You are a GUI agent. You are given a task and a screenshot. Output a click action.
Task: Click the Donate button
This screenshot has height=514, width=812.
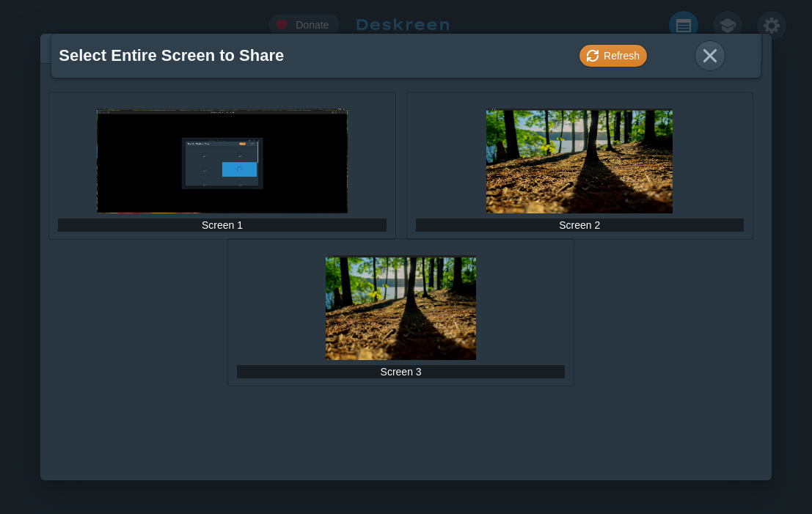(311, 25)
